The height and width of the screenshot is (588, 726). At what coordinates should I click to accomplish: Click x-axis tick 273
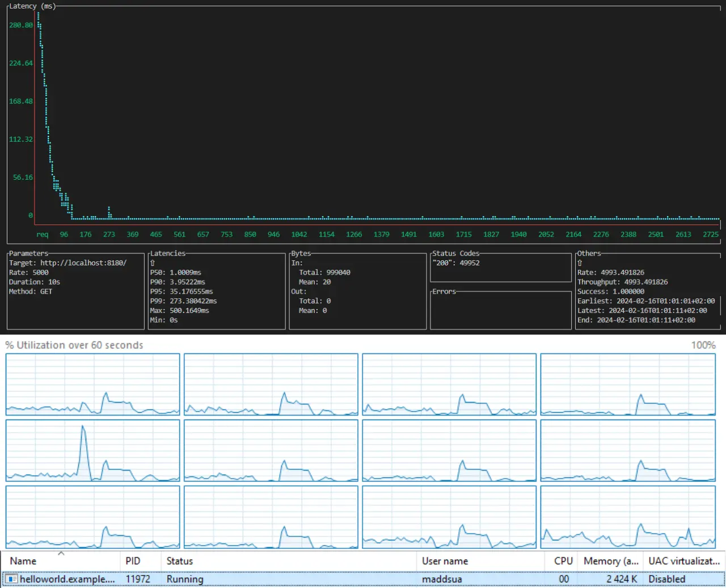tap(109, 234)
